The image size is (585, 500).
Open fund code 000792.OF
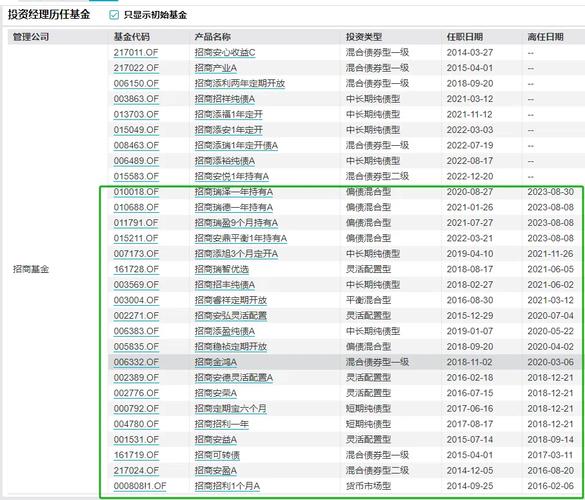point(136,409)
